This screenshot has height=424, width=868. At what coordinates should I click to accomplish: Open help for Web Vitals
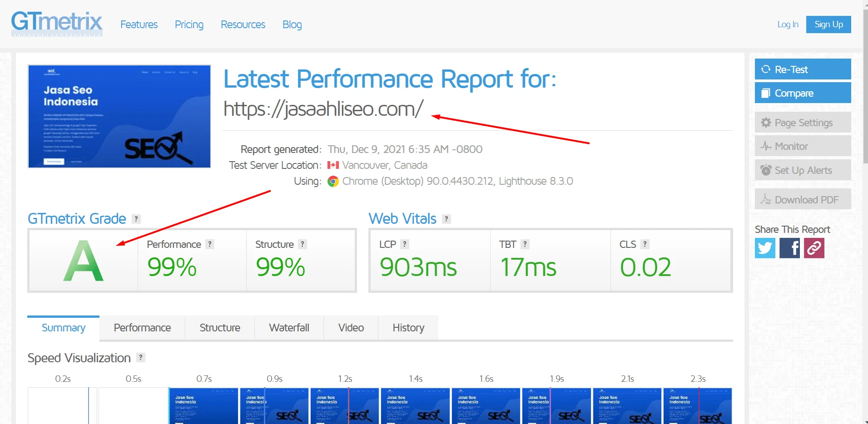pyautogui.click(x=446, y=219)
